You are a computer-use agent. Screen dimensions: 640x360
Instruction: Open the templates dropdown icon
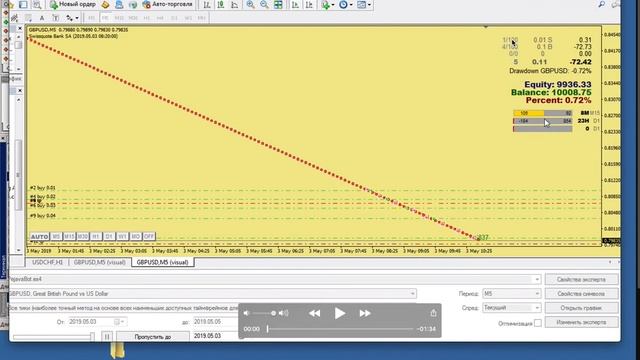[364, 4]
